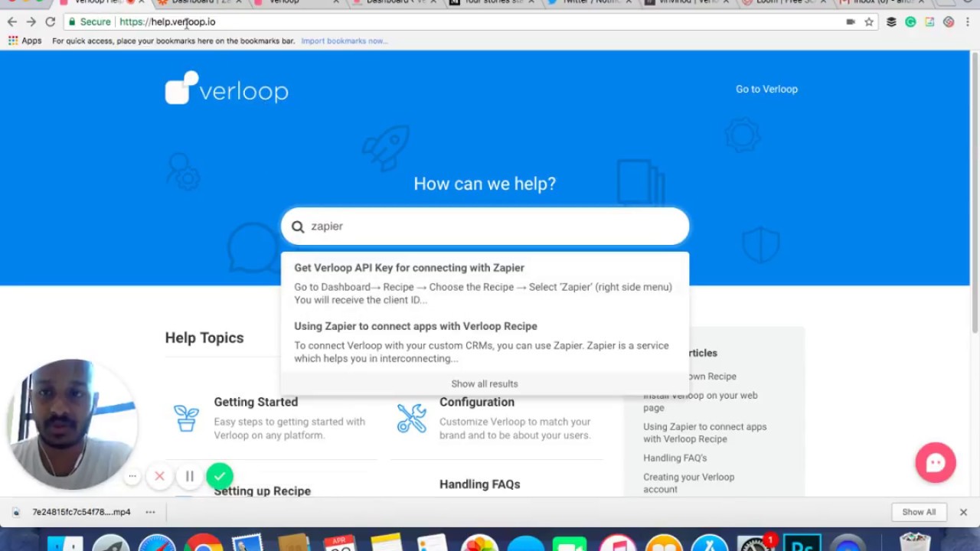Click the plant icon beside Getting Started
This screenshot has width=980, height=551.
pyautogui.click(x=186, y=418)
